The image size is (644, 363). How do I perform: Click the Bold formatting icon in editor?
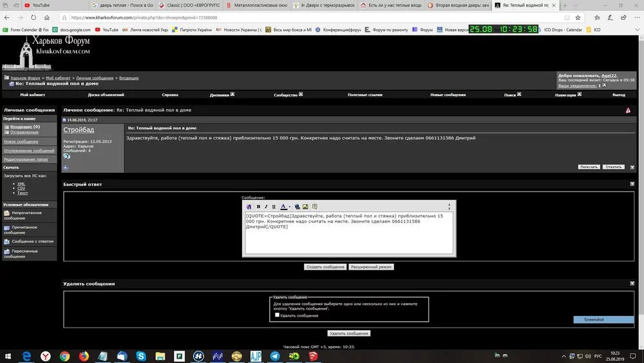pyautogui.click(x=258, y=206)
